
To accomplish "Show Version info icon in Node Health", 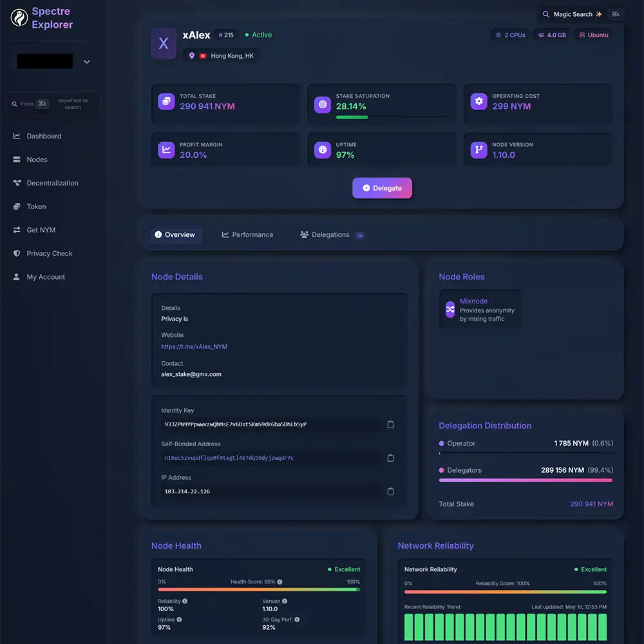I will 285,601.
